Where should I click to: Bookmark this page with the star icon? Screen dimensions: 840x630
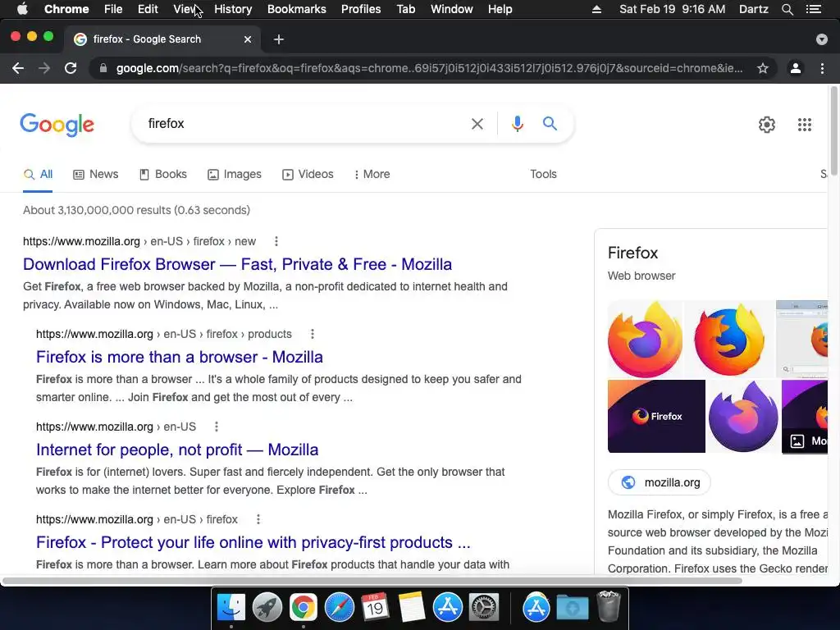(x=763, y=68)
